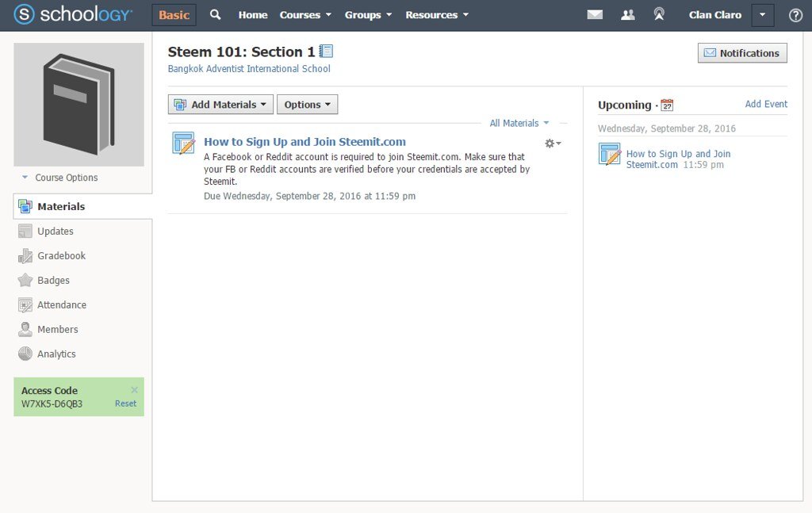Image resolution: width=812 pixels, height=513 pixels.
Task: Open the How to Sign Up and Join Steemit.com assignment
Action: (304, 142)
